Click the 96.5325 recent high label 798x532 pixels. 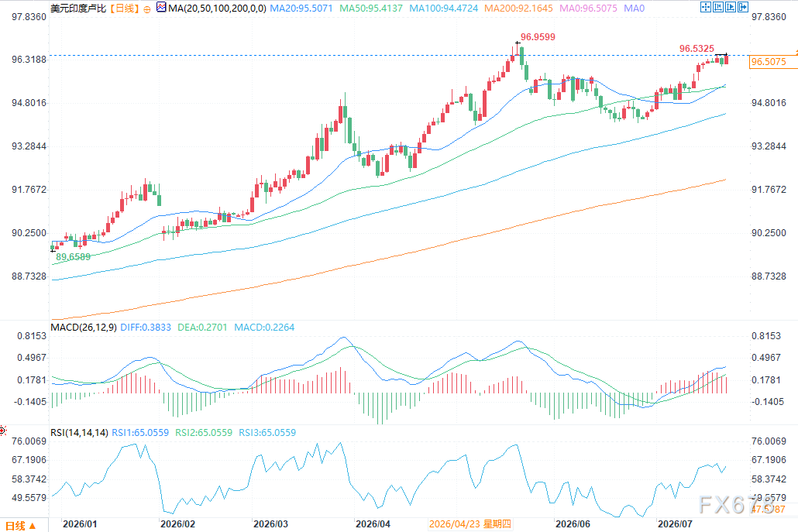tap(697, 48)
